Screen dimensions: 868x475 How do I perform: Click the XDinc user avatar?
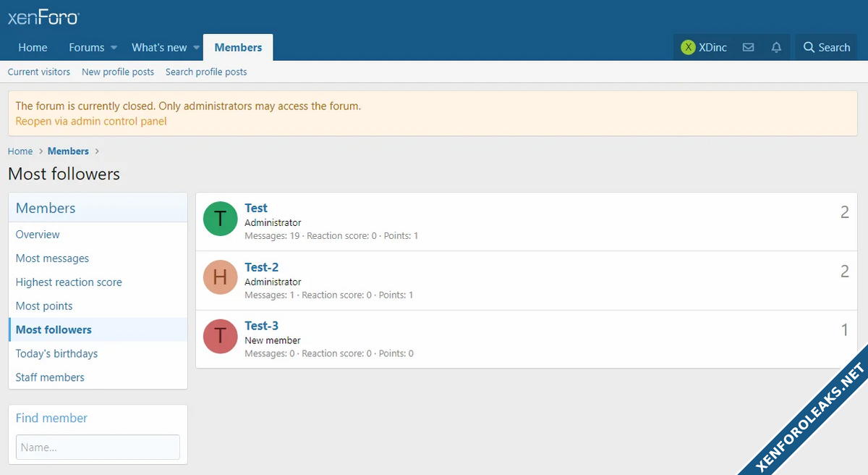[688, 47]
